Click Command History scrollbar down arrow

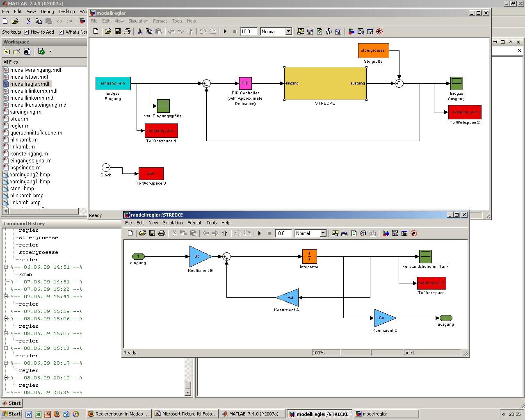click(188, 392)
